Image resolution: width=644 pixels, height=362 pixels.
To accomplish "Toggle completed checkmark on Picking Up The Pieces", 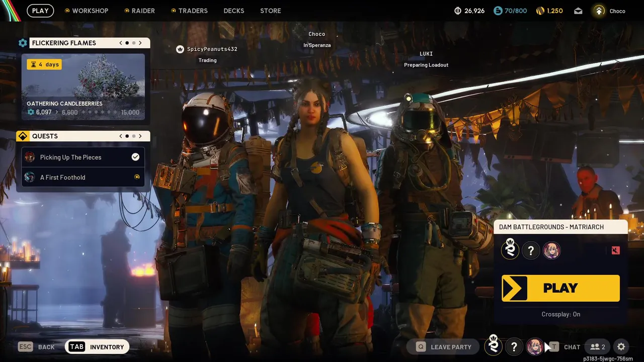I will 135,157.
